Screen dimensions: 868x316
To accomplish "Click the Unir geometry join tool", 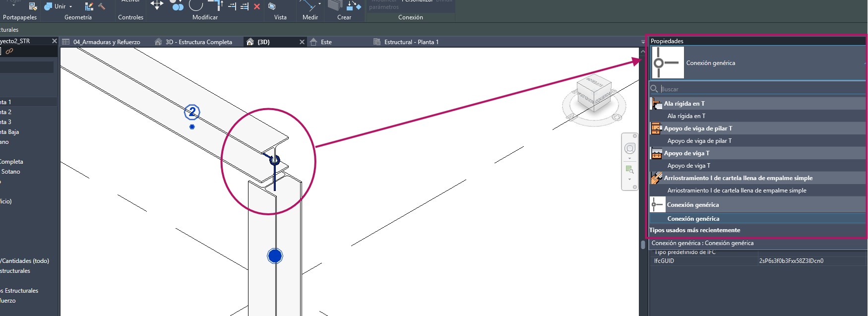I will coord(55,6).
